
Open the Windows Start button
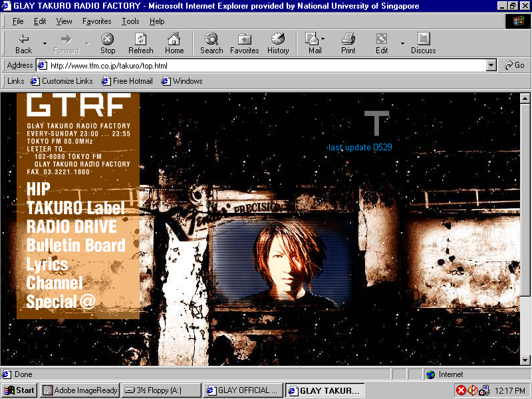(x=19, y=390)
